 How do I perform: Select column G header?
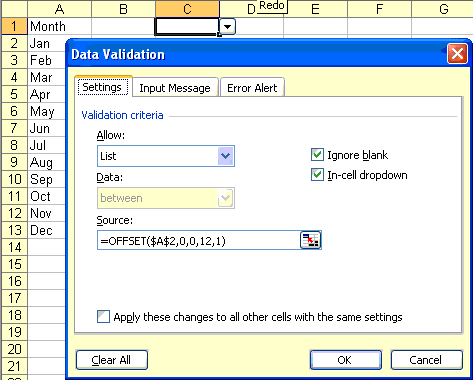pos(442,9)
